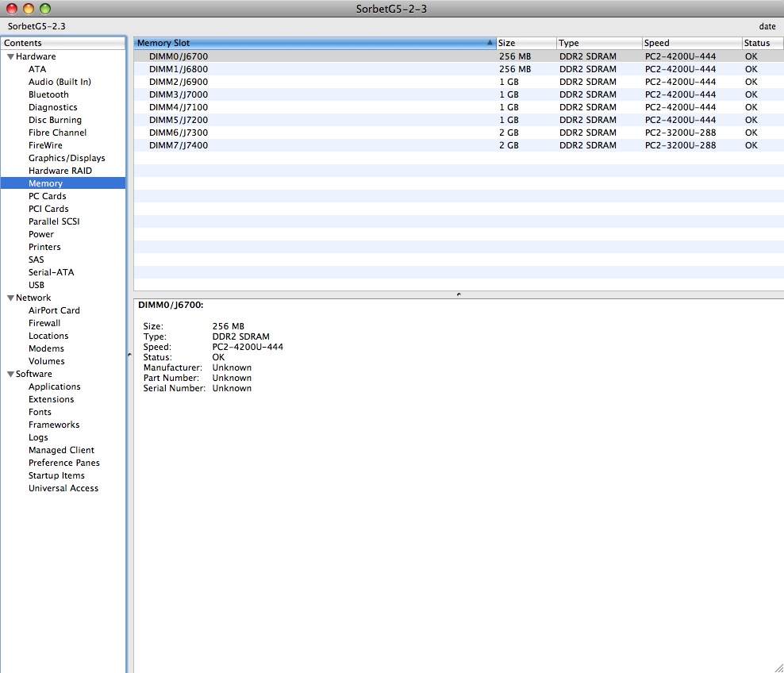Open Locations entry
This screenshot has width=784, height=673.
coord(48,336)
